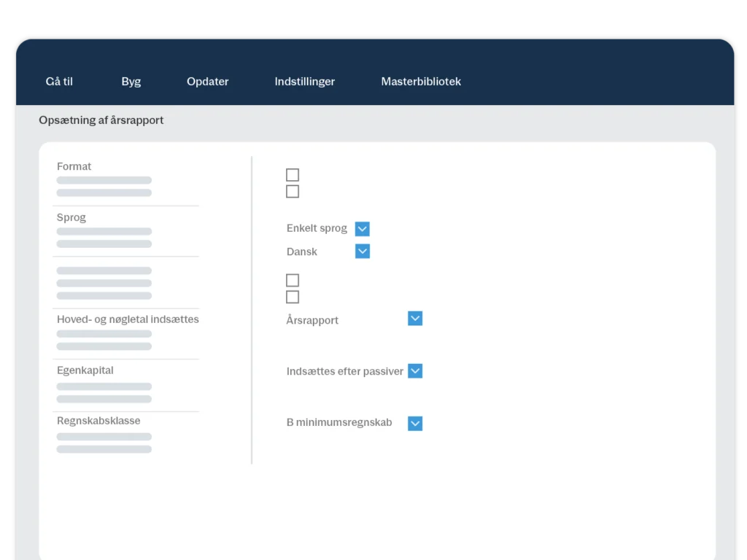747x560 pixels.
Task: Select the Format section in the sidebar
Action: pyautogui.click(x=74, y=167)
